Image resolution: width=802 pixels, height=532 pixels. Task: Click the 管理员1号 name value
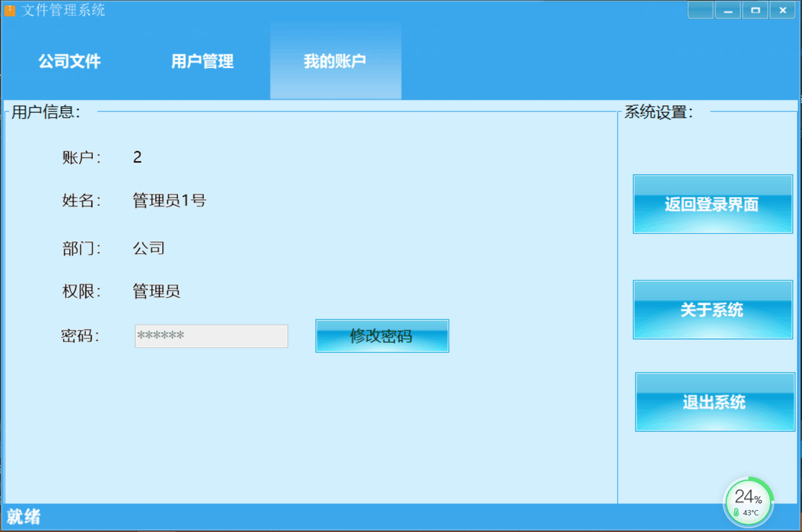[169, 201]
